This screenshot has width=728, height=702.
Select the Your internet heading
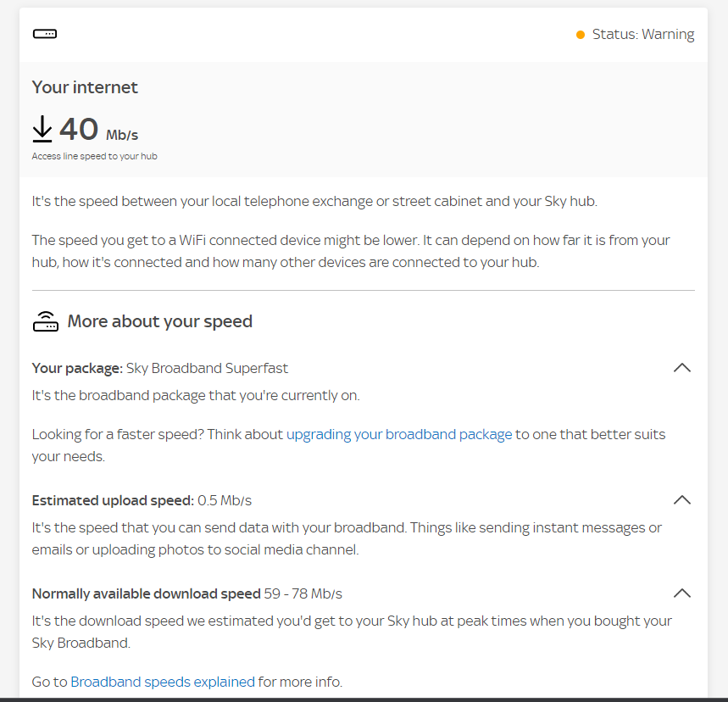[x=85, y=87]
